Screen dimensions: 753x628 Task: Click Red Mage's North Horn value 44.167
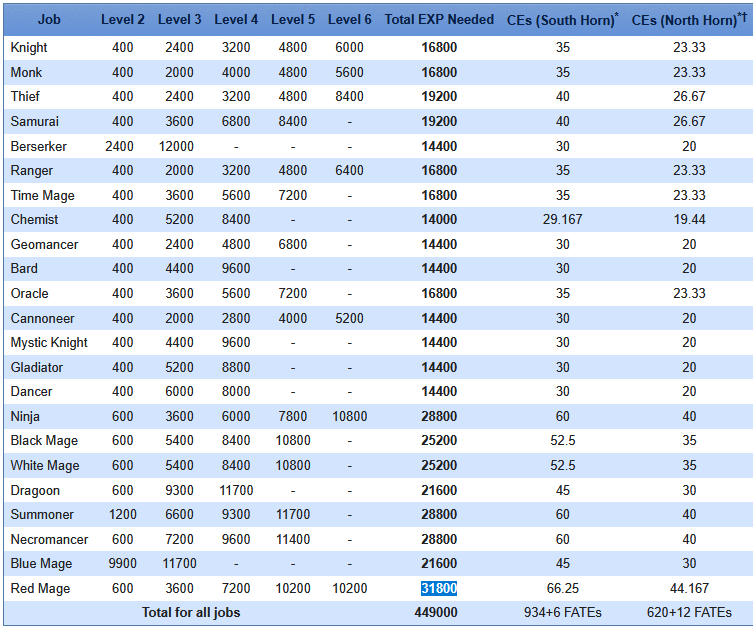click(x=689, y=588)
